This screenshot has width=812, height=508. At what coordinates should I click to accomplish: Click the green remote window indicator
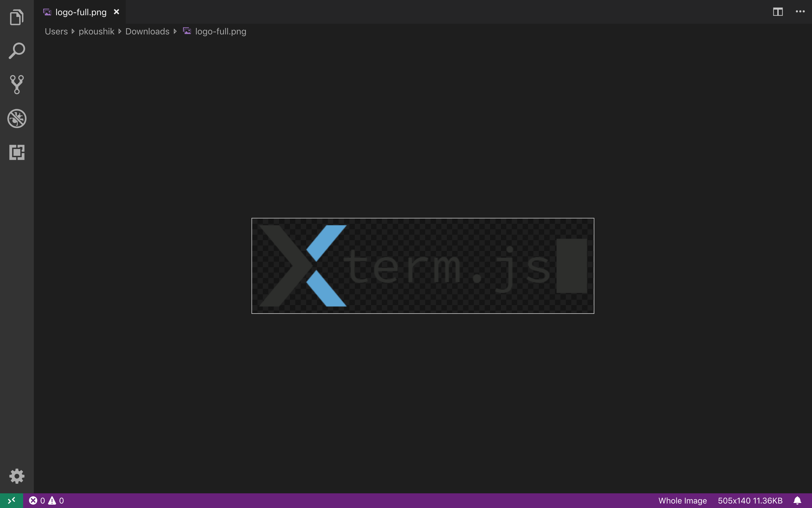(x=11, y=501)
